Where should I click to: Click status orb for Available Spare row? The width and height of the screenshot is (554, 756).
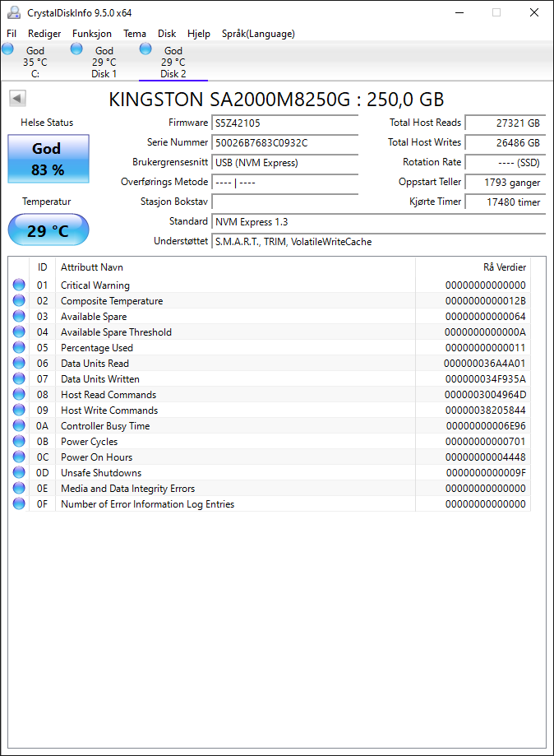tap(19, 316)
